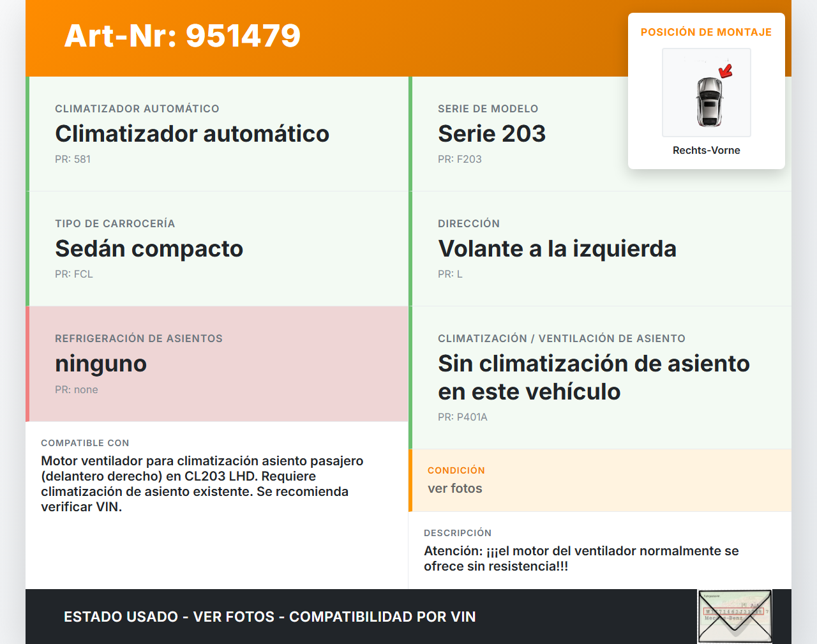817x644 pixels.
Task: Click the Art-Nr: 951479 heading
Action: tap(183, 36)
